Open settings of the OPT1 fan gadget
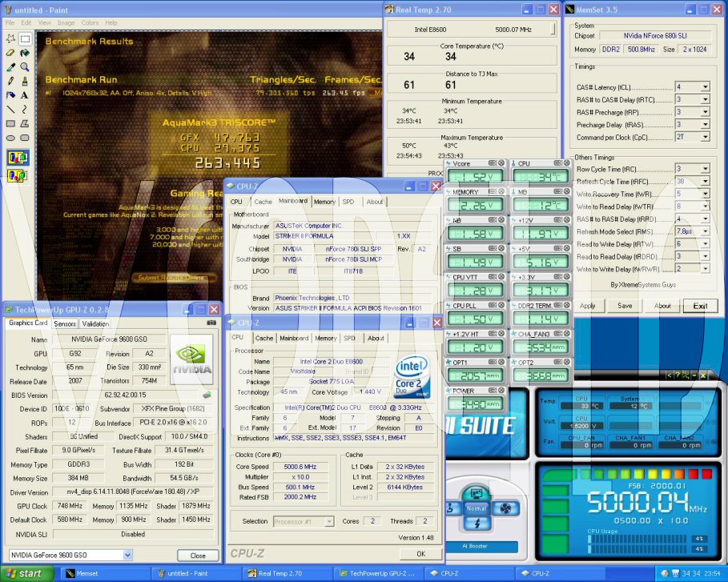Screen dimensions: 728x582 [x=493, y=362]
